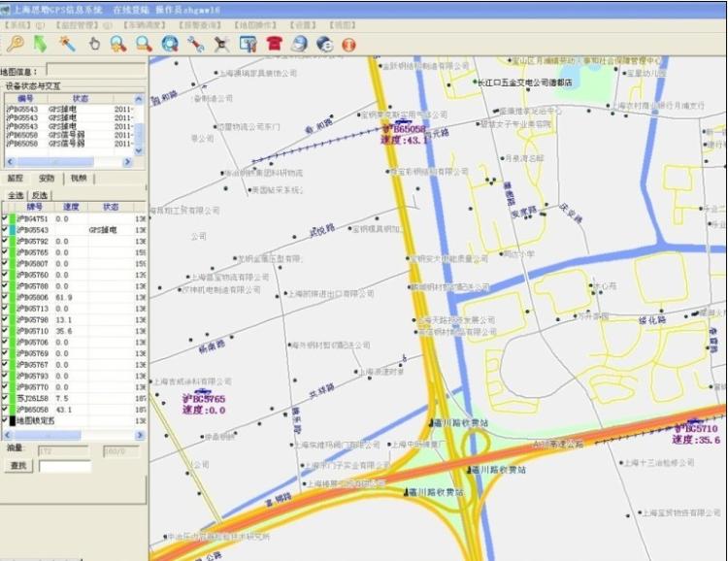Click the 状态 column header in vehicle list
This screenshot has height=561, width=728.
tap(111, 207)
